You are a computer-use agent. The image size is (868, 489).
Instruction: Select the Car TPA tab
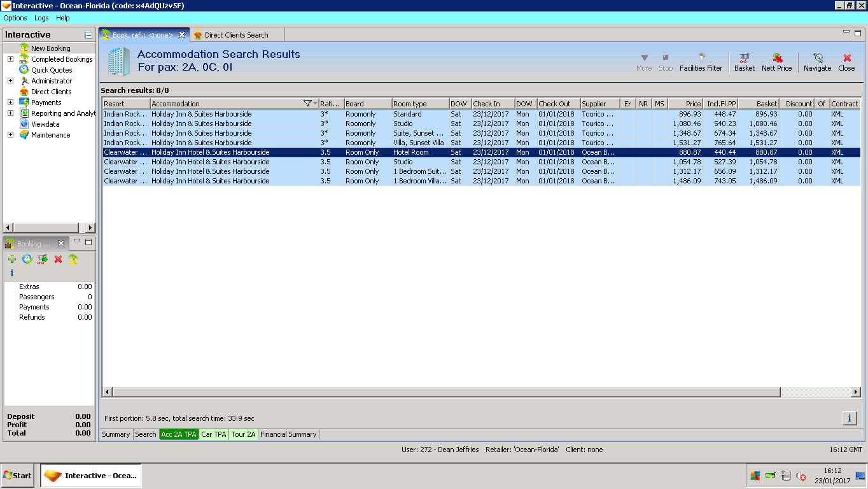(x=214, y=434)
